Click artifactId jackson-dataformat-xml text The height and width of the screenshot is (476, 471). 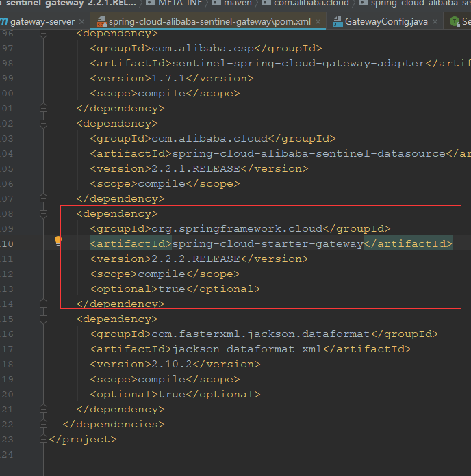pyautogui.click(x=247, y=349)
